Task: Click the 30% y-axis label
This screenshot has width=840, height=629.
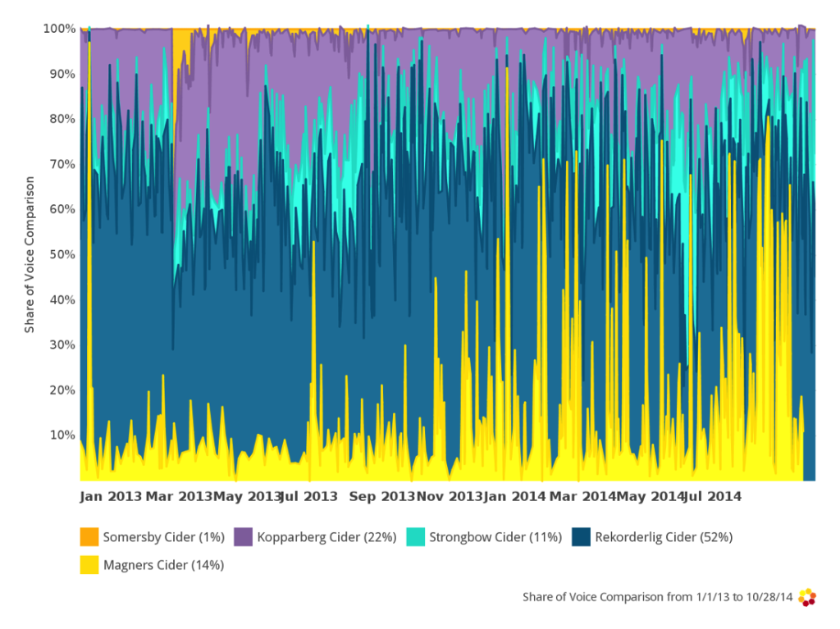Action: pyautogui.click(x=62, y=344)
